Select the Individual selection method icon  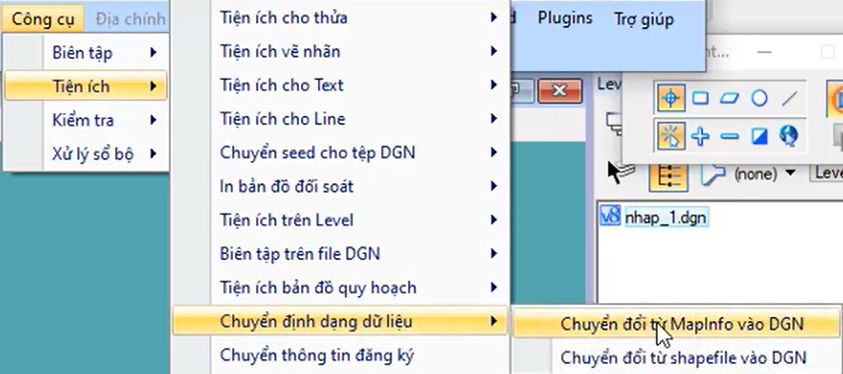pyautogui.click(x=671, y=98)
